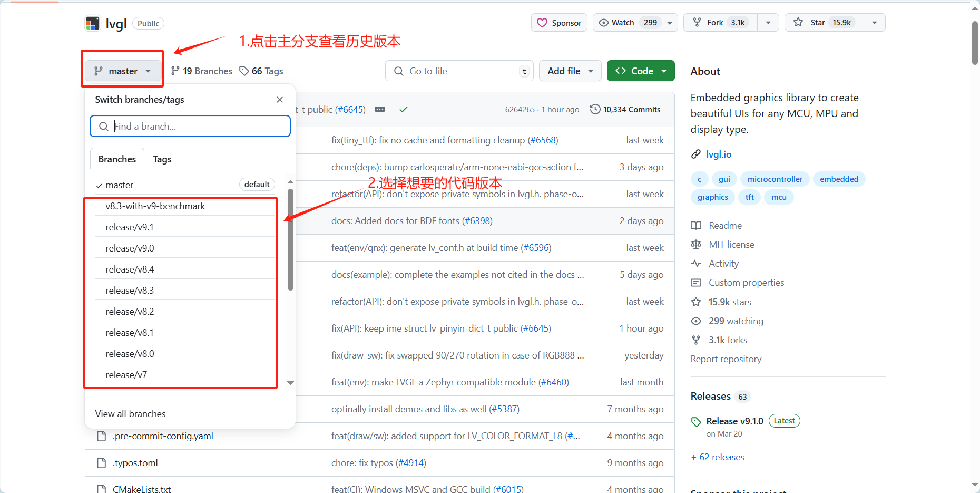
Task: Select the release/v9.1 branch
Action: [x=185, y=227]
